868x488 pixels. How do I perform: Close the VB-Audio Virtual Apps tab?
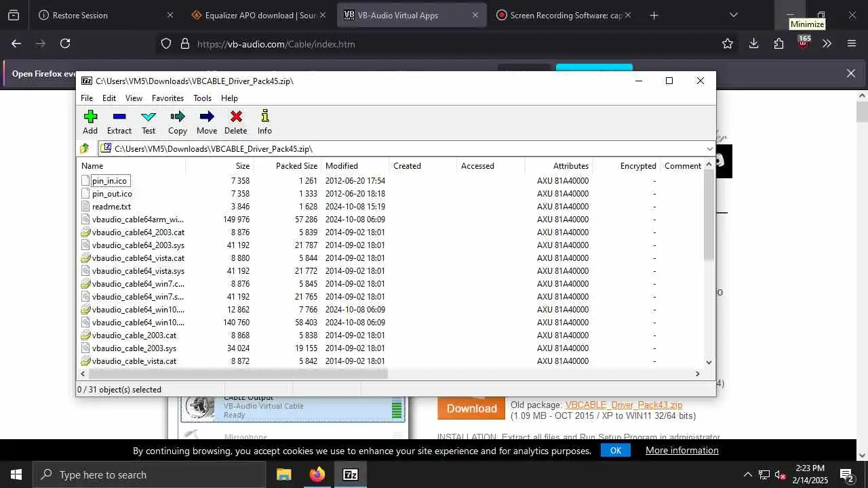(475, 15)
